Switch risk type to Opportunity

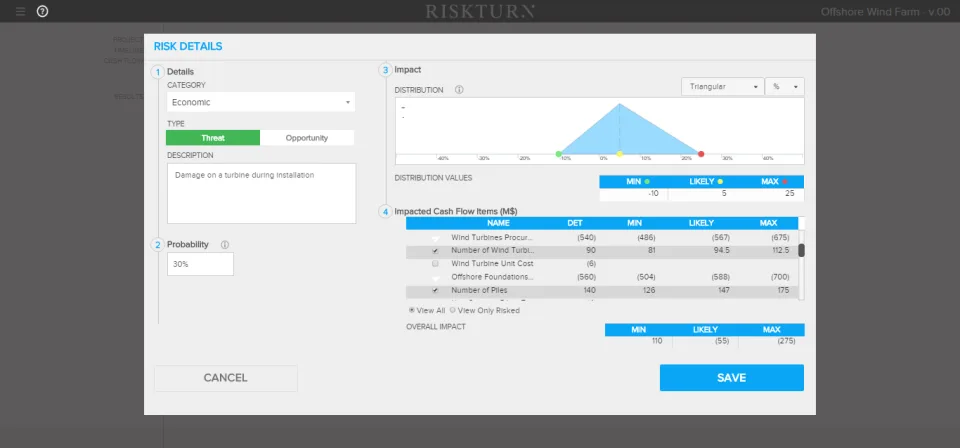(307, 138)
